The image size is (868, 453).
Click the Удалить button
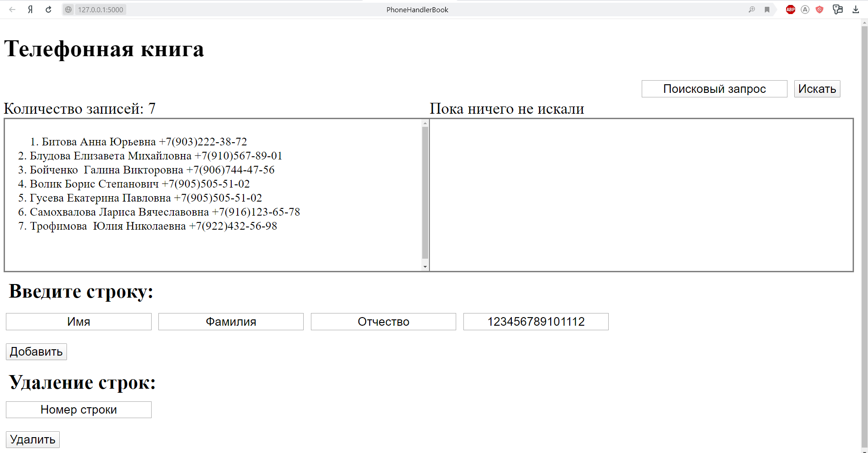point(33,439)
